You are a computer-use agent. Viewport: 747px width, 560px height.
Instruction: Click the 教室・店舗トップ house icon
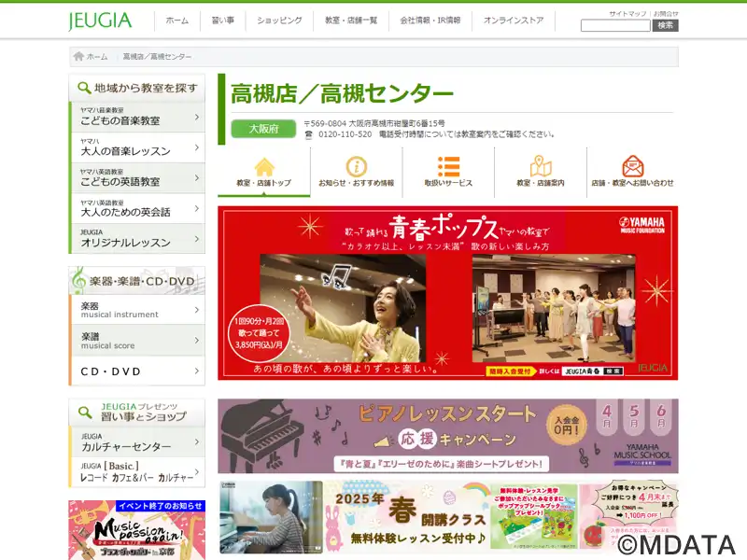tap(264, 167)
